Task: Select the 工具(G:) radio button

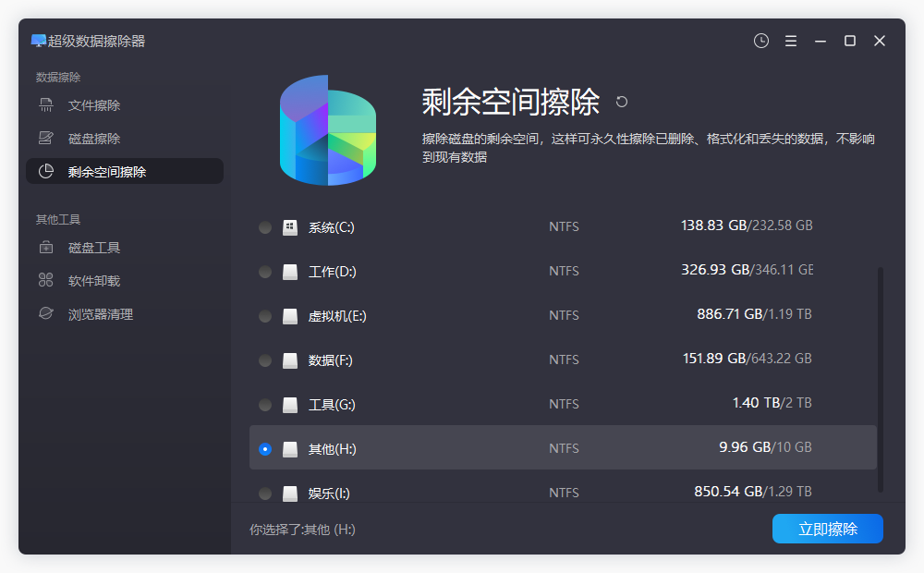Action: click(x=265, y=405)
